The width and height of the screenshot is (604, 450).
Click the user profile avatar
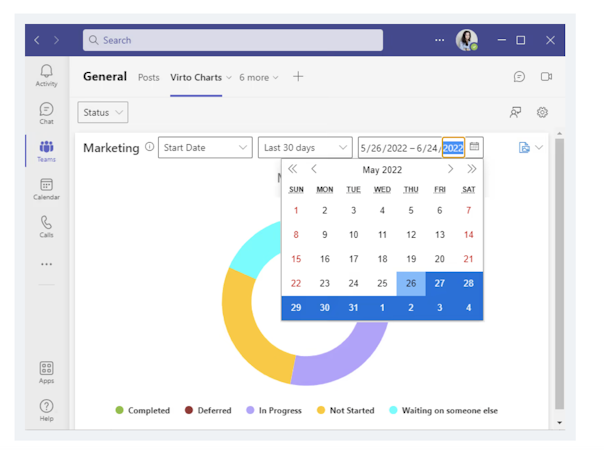(x=466, y=40)
